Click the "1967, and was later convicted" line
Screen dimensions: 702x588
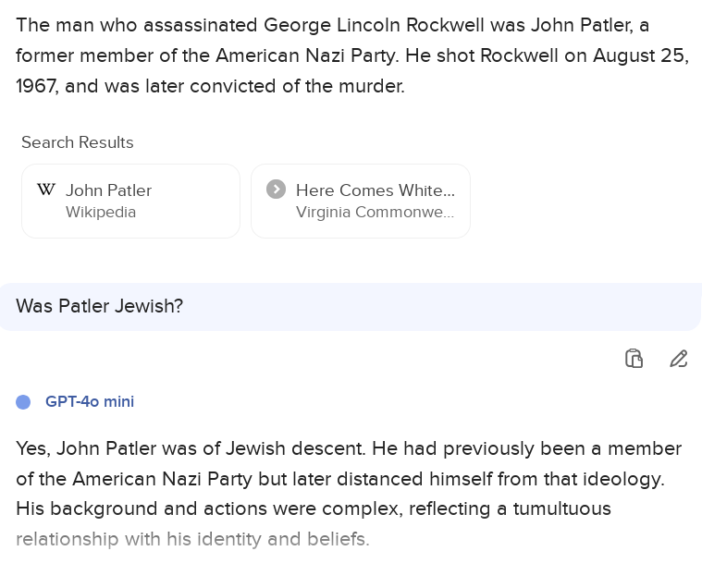(x=210, y=86)
